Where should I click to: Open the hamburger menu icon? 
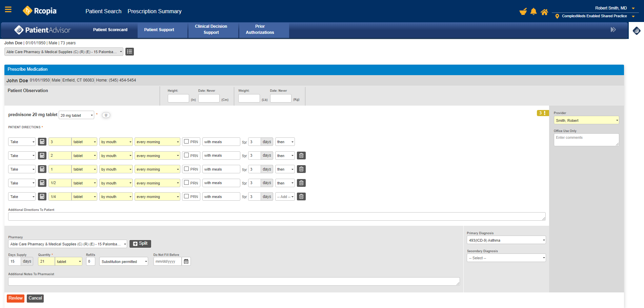point(8,10)
